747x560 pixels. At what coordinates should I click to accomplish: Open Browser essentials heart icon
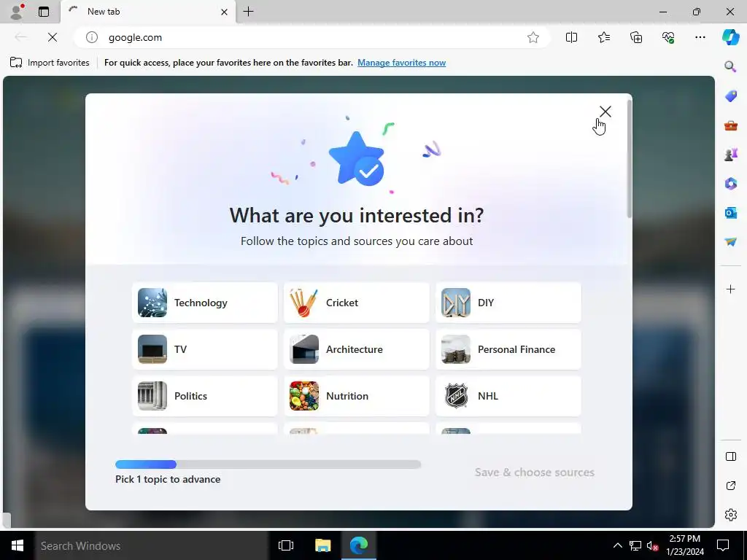point(668,37)
